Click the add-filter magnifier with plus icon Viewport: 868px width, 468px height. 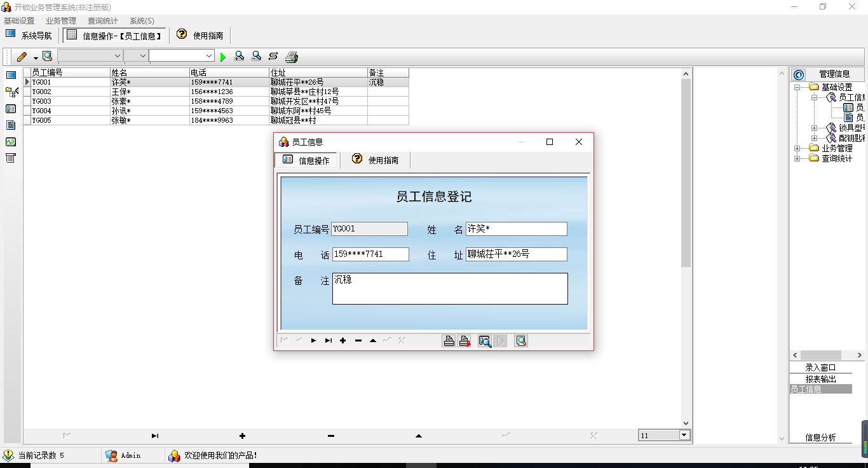tap(239, 57)
